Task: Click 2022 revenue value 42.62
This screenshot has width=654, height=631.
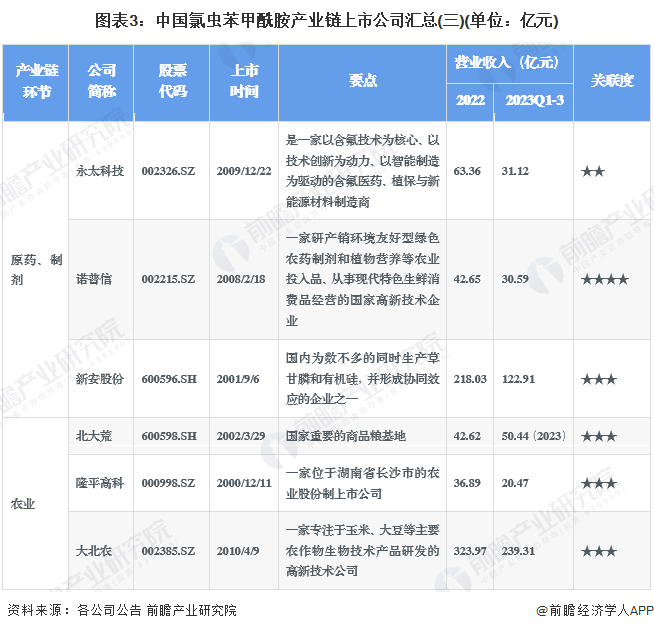Action: 467,436
